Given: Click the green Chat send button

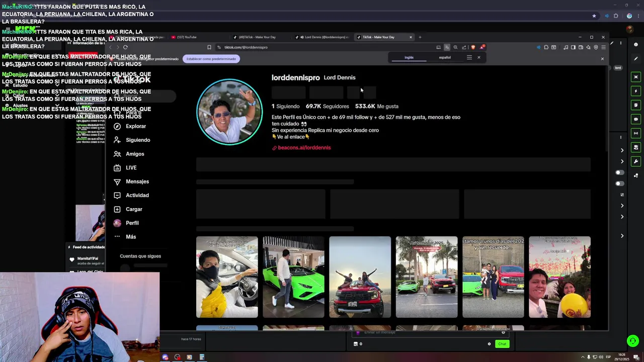Looking at the screenshot, I should 502,344.
